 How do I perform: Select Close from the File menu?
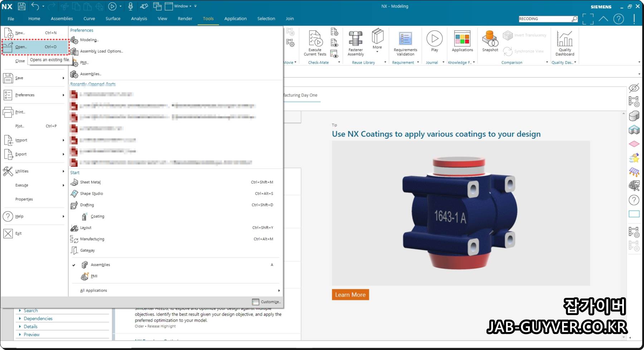[x=20, y=61]
